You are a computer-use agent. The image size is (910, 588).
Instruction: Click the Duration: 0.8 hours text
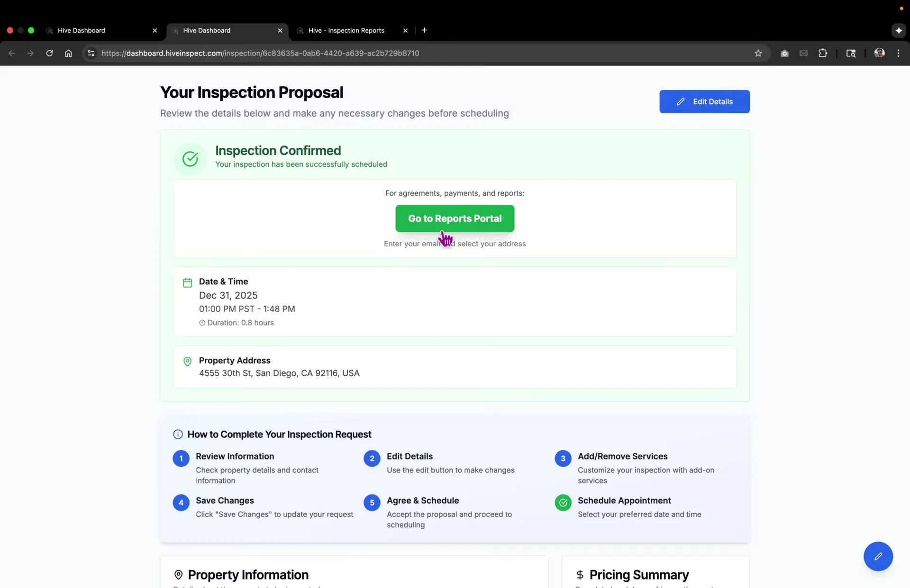[x=240, y=323]
